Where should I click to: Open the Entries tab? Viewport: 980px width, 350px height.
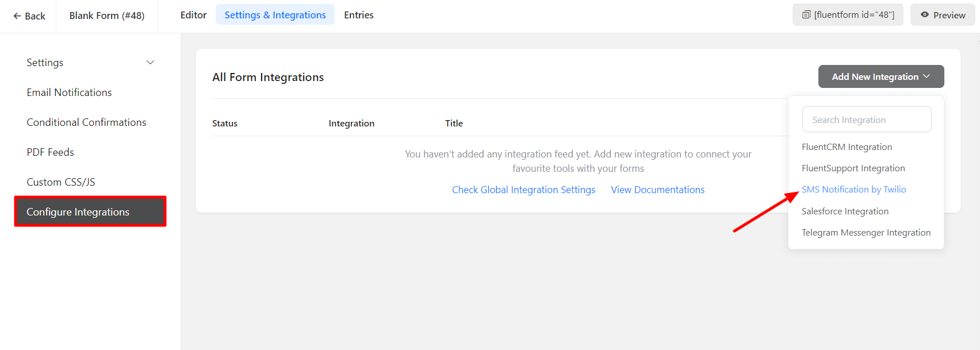358,15
